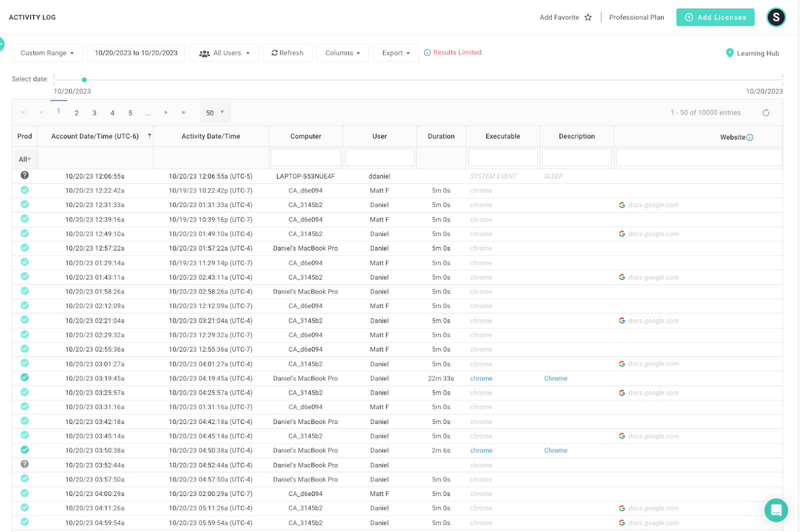800x532 pixels.
Task: Click the Website column info icon
Action: click(749, 137)
